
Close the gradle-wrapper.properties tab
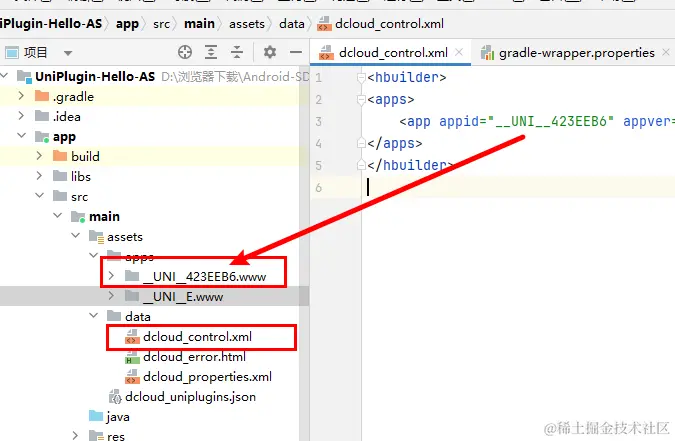pyautogui.click(x=666, y=53)
